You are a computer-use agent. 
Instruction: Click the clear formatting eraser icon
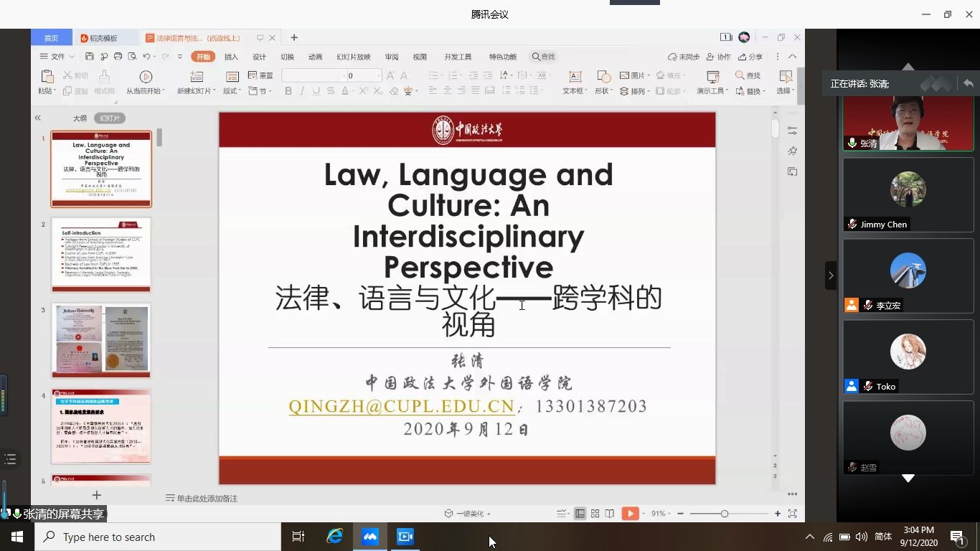click(x=394, y=91)
